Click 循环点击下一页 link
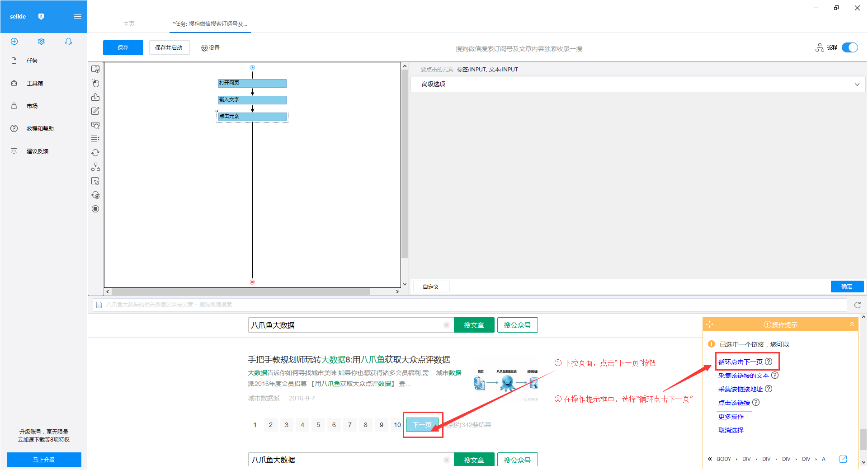Viewport: 868px width, 470px height. (x=740, y=362)
